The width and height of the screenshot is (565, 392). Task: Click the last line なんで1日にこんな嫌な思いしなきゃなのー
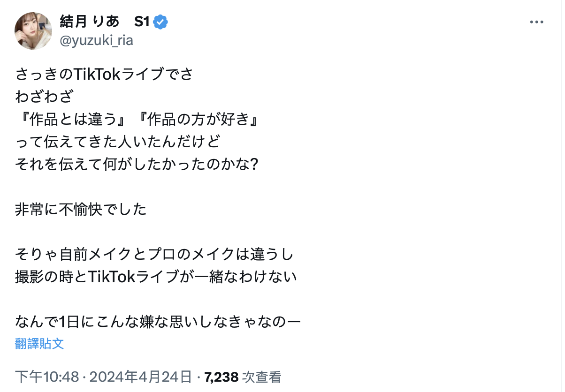[158, 322]
